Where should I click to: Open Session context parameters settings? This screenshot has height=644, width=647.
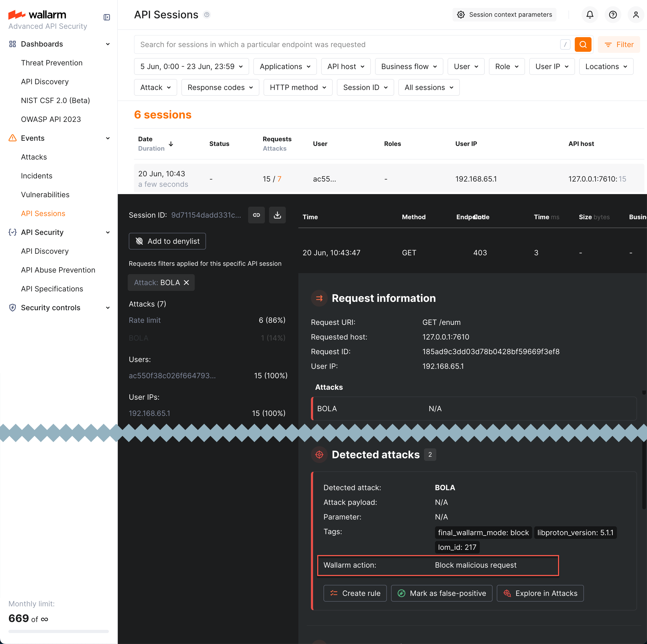click(504, 15)
